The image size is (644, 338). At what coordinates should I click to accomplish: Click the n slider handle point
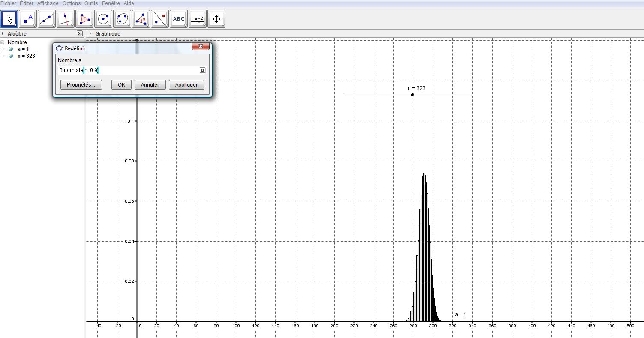[x=413, y=95]
